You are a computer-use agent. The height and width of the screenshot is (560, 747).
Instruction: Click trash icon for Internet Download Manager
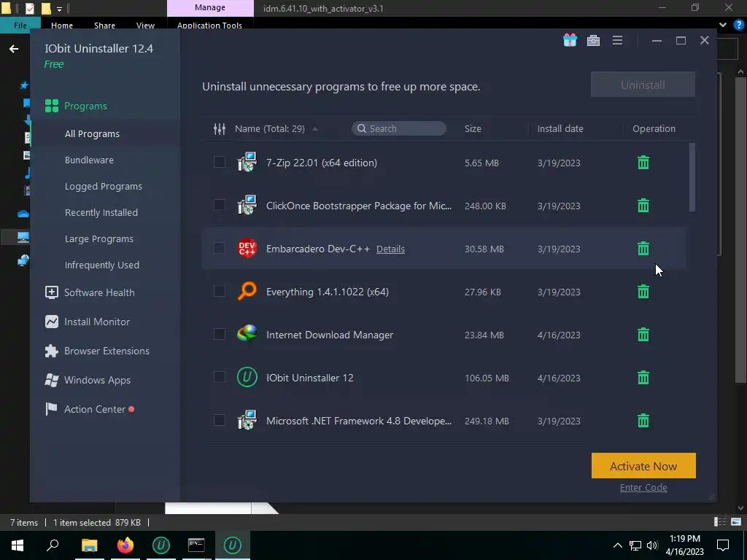click(643, 335)
